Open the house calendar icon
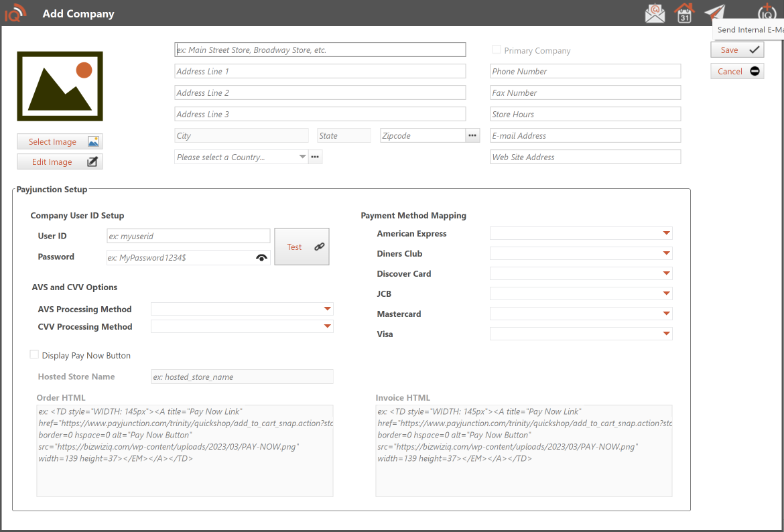Viewport: 784px width, 532px height. point(684,13)
